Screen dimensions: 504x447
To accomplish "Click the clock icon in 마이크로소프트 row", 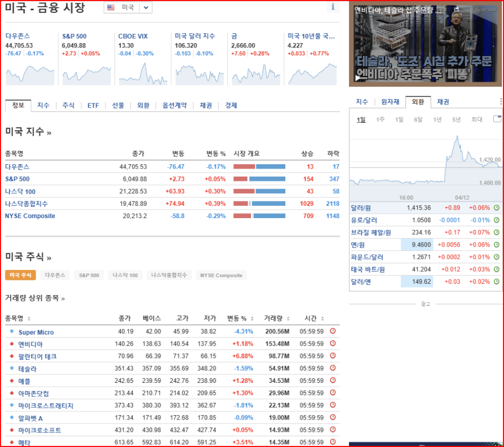I will click(x=333, y=429).
